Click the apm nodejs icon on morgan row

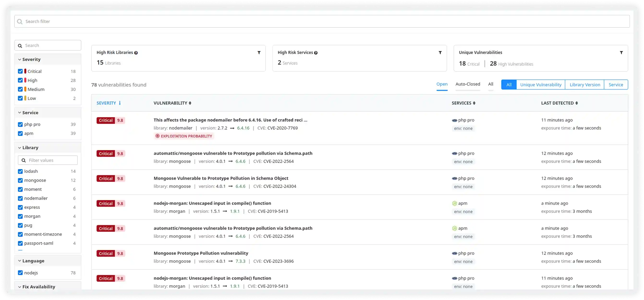click(x=455, y=203)
